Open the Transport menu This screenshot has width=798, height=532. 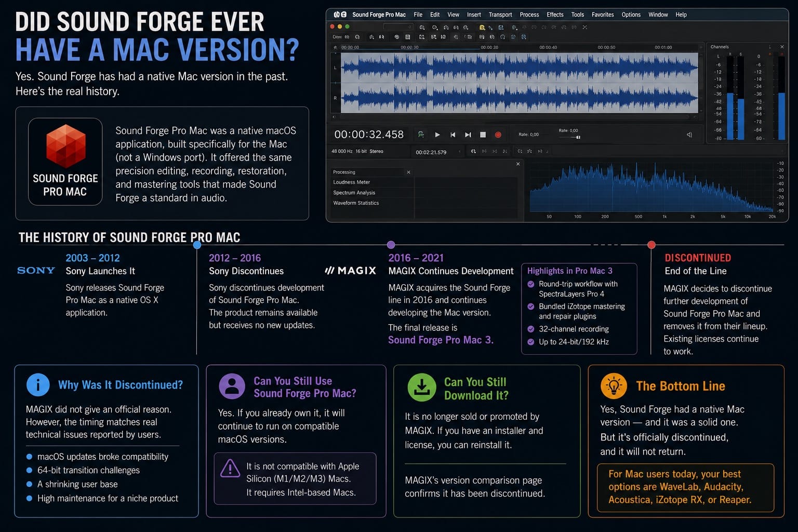[x=500, y=15]
